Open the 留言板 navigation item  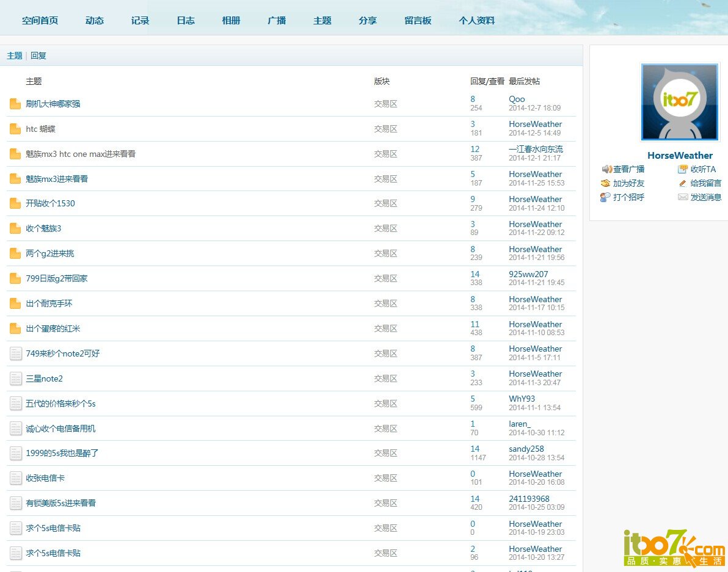pos(418,20)
